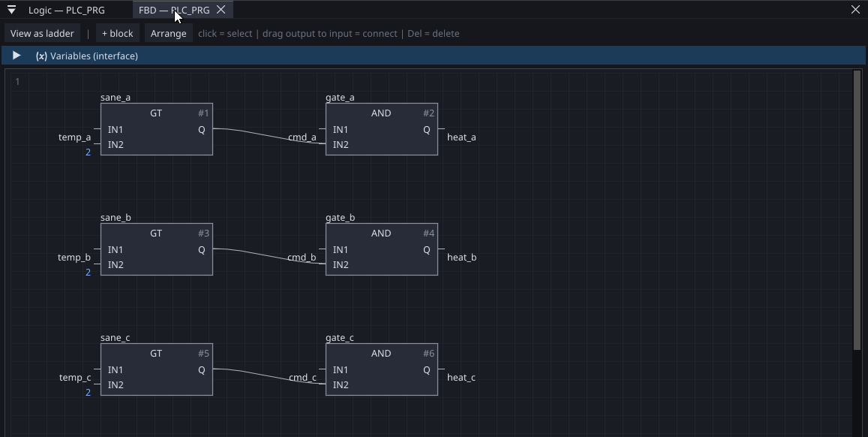
Task: Click the cmd_a input label
Action: 302,137
